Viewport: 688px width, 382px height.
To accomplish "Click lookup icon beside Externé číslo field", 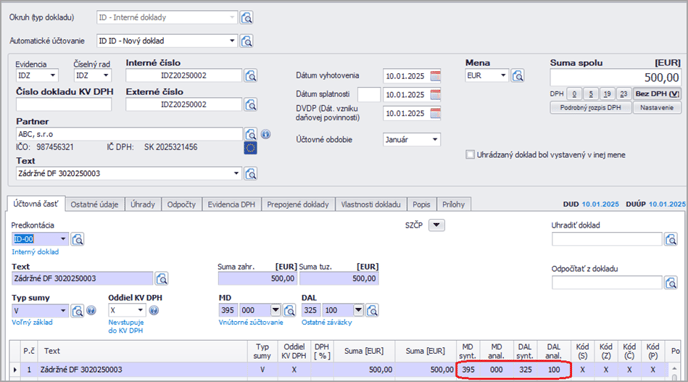I will 251,104.
